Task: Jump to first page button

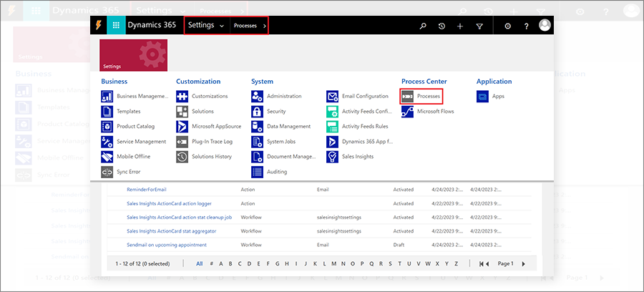Action: click(483, 263)
